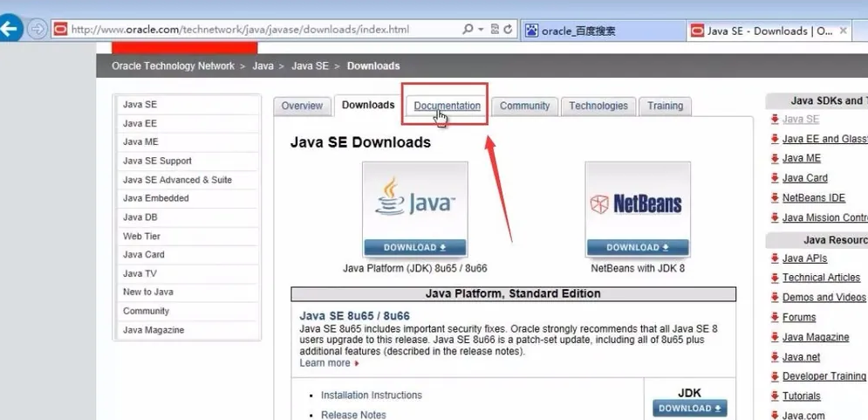Open the Documentation tab

(x=447, y=106)
